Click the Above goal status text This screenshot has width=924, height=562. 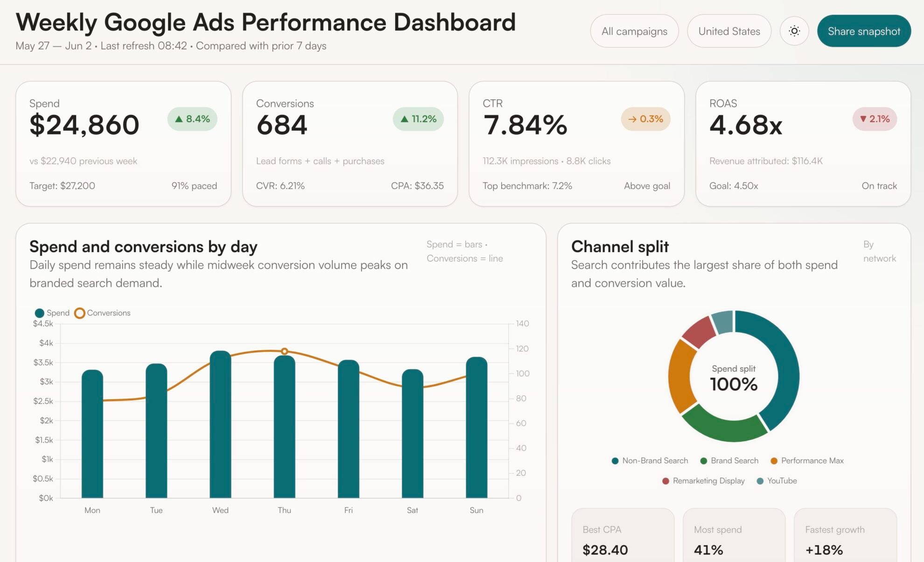coord(647,186)
